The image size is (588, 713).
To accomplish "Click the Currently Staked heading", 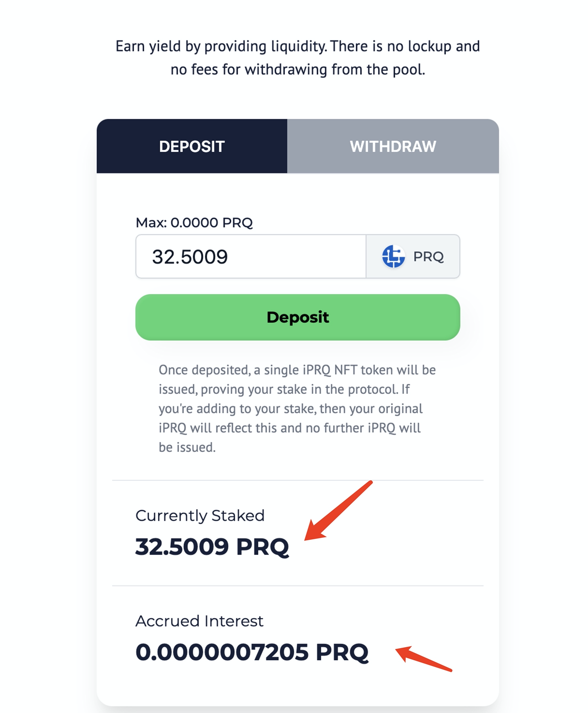I will click(200, 516).
